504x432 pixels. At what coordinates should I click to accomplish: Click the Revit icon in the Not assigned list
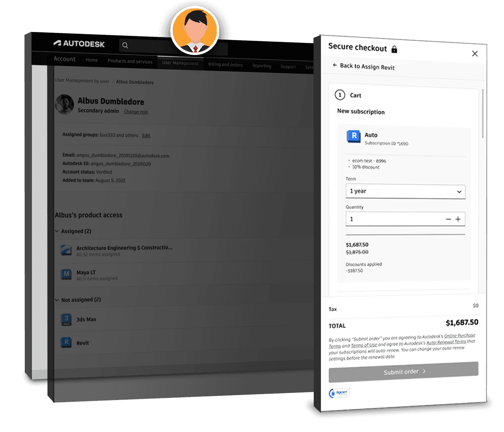click(x=66, y=342)
